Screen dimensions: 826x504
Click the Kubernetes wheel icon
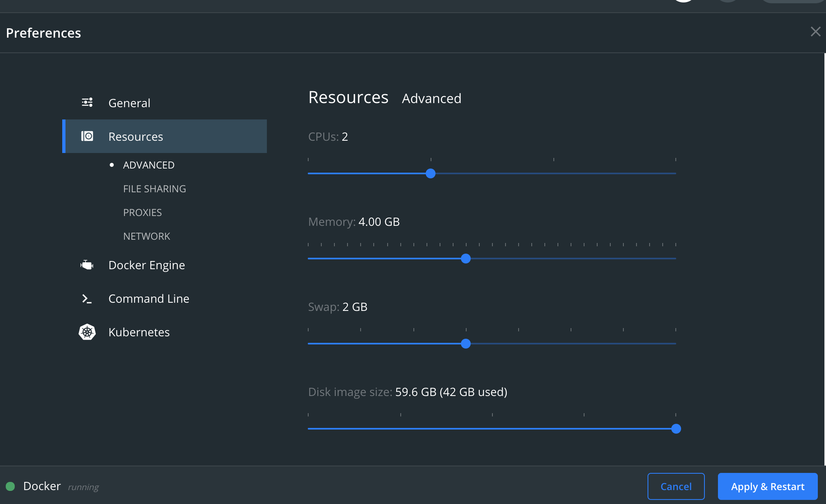tap(87, 332)
